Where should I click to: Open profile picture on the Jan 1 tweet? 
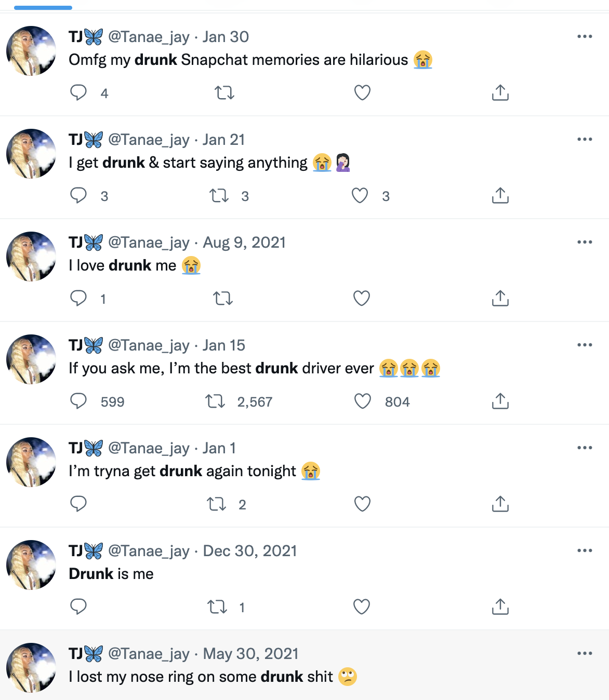coord(31,462)
